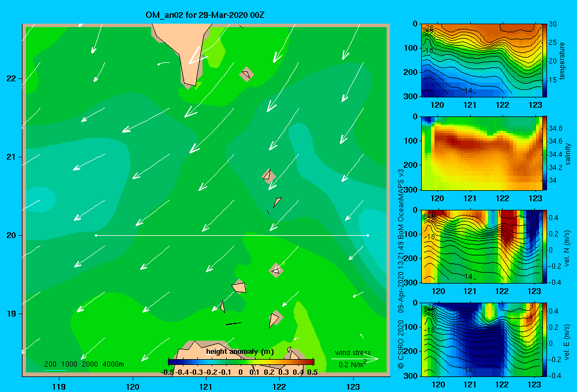Open the temperature depth-section plot
This screenshot has height=392, width=577.
(x=481, y=61)
